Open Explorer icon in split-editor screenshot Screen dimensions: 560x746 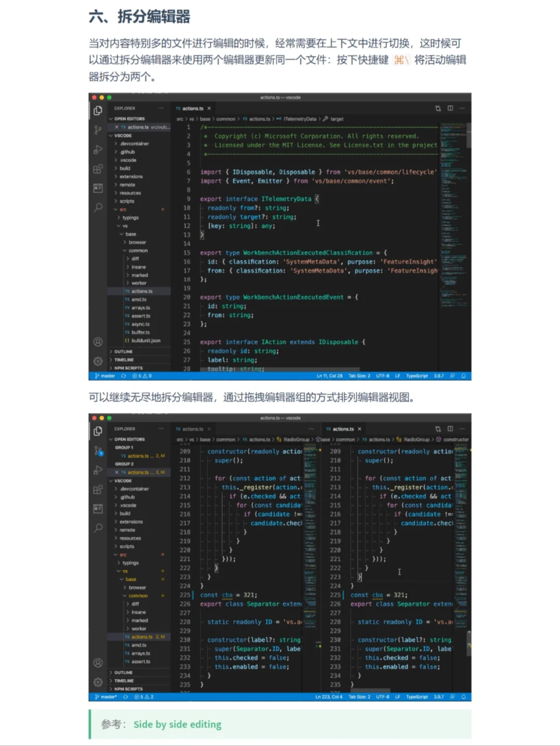click(x=98, y=431)
